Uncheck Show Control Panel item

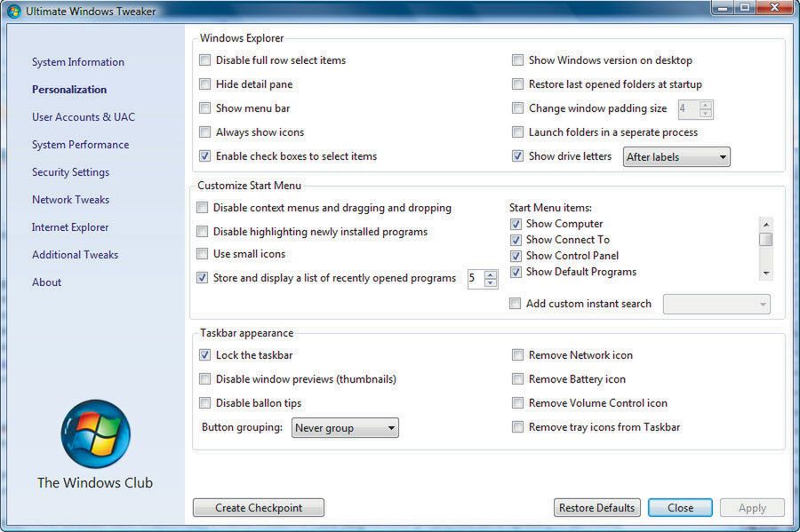pyautogui.click(x=516, y=256)
